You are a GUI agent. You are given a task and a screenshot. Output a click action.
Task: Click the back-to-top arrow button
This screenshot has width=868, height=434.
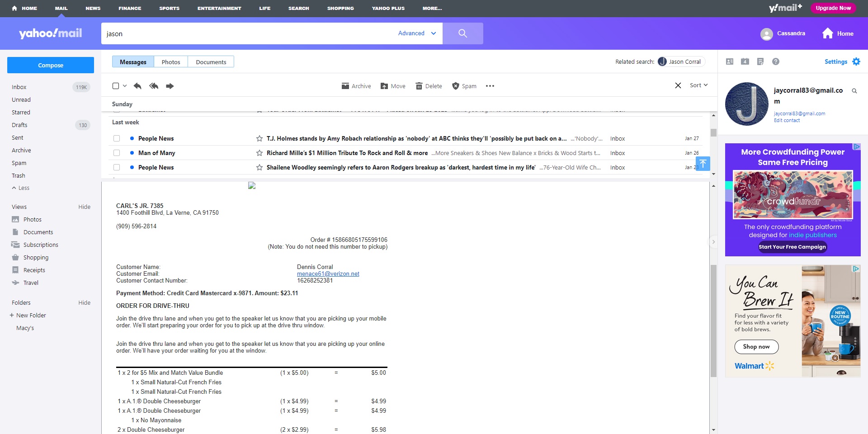click(x=703, y=163)
